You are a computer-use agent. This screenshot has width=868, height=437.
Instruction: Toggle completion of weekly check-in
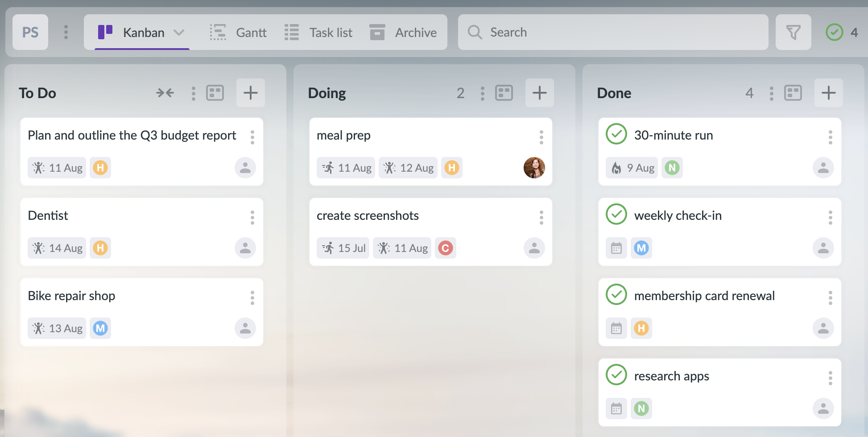click(616, 214)
